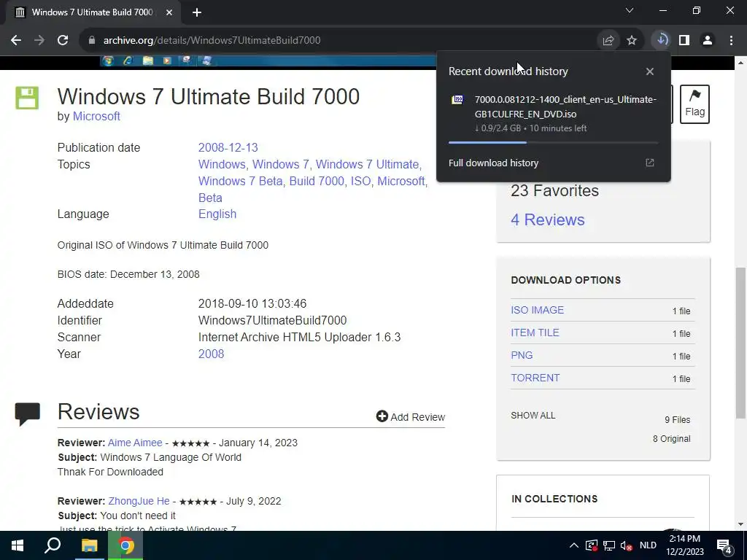Image resolution: width=747 pixels, height=560 pixels.
Task: Open the Windows Start menu
Action: (18, 545)
